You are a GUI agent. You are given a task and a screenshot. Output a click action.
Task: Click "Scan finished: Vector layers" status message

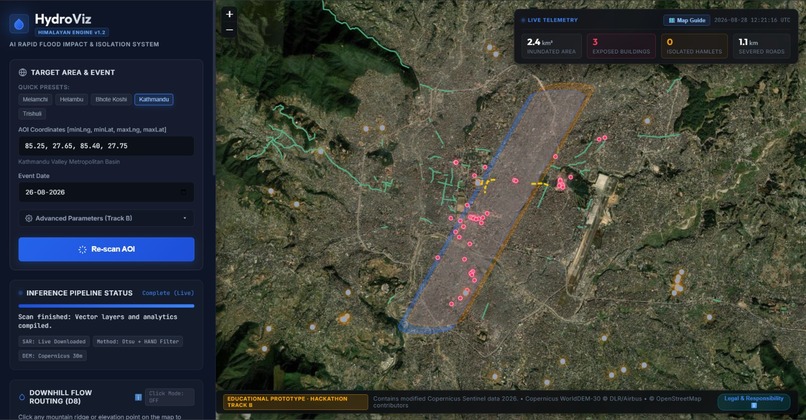[98, 321]
